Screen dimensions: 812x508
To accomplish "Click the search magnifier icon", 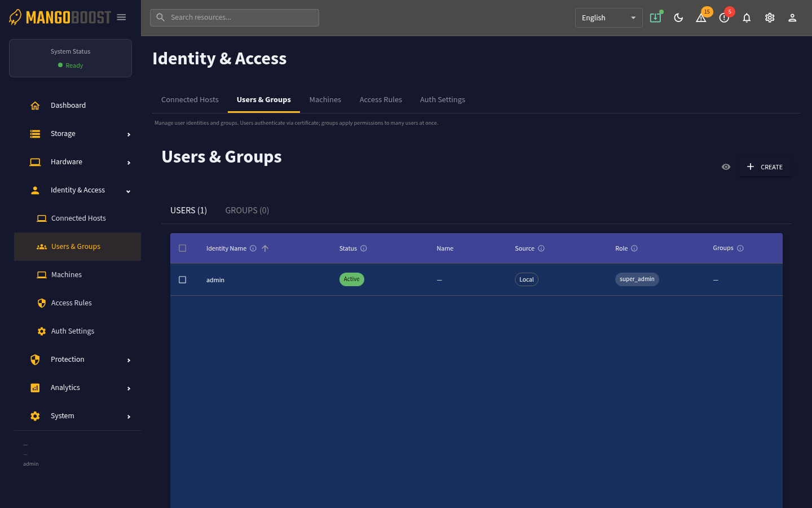I will coord(161,17).
